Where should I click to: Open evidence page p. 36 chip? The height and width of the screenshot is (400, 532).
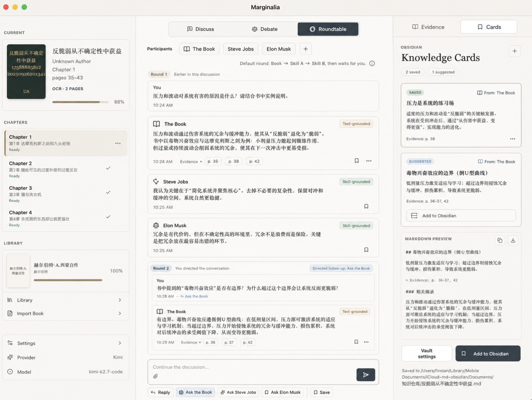point(211,342)
